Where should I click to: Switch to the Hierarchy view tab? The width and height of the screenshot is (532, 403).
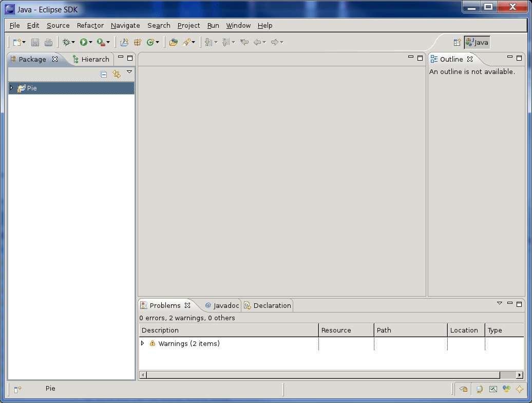pyautogui.click(x=94, y=59)
